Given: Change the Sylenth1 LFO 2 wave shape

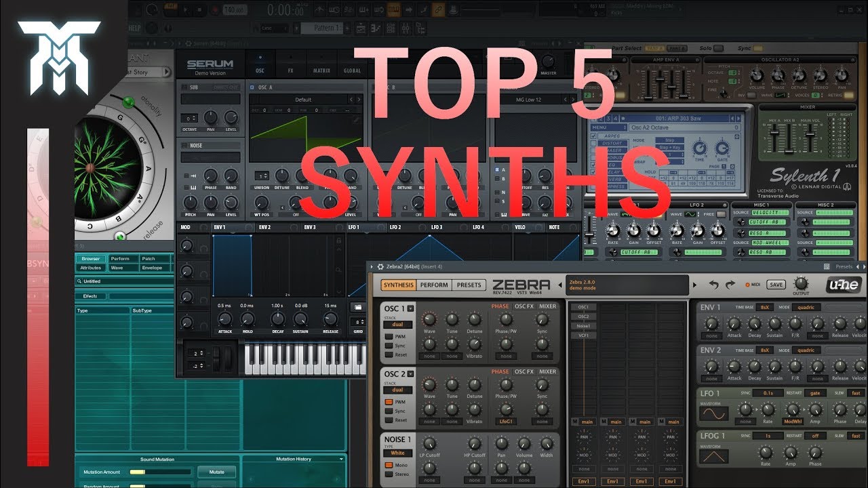Looking at the screenshot, I should pyautogui.click(x=690, y=214).
